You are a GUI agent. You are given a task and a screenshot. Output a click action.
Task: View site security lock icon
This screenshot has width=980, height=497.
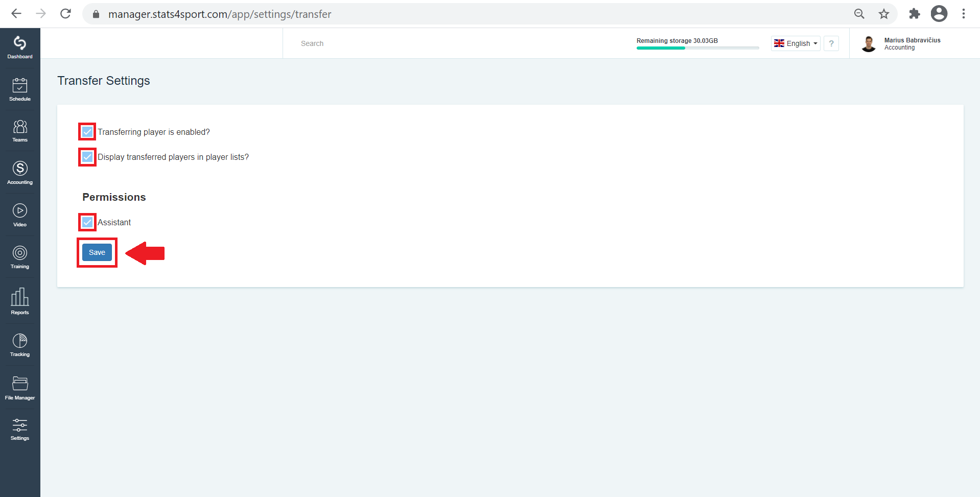(96, 14)
